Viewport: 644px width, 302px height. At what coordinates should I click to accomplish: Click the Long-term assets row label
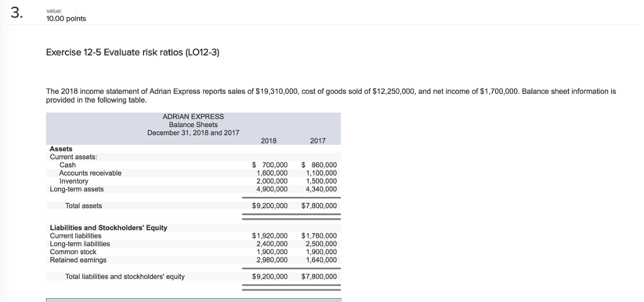tap(77, 189)
